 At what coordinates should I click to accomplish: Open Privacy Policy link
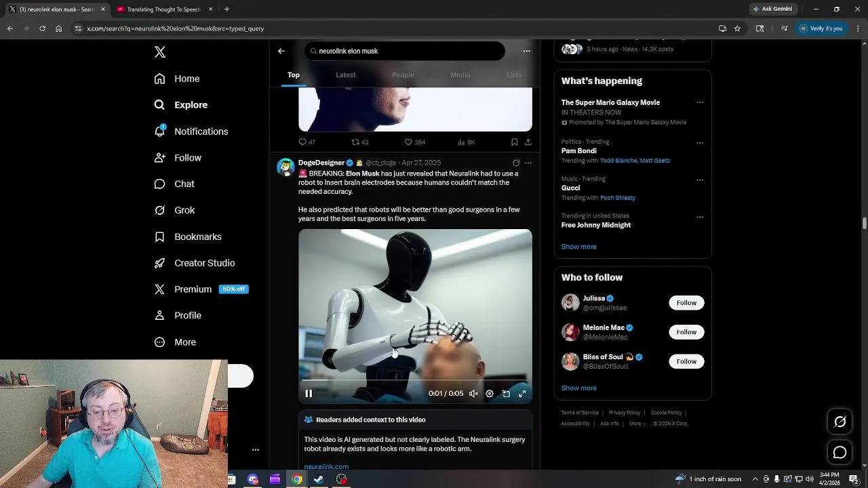click(x=625, y=413)
